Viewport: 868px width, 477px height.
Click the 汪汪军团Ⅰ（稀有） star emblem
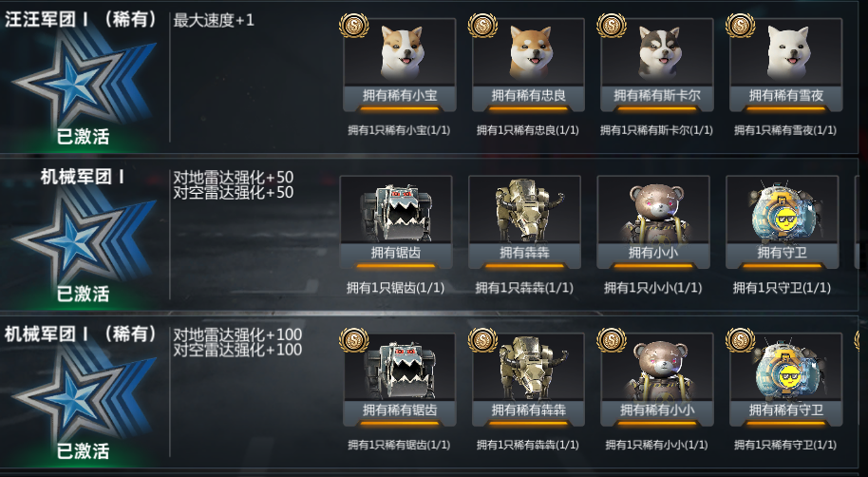[x=83, y=78]
